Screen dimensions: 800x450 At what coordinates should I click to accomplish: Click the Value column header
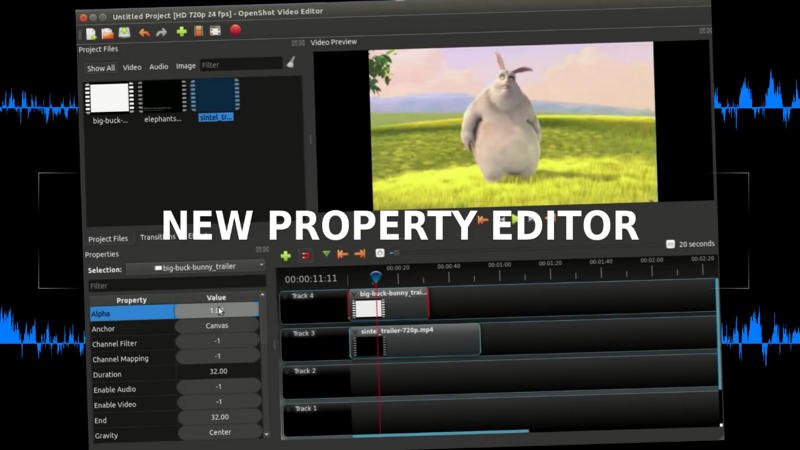[x=216, y=297]
